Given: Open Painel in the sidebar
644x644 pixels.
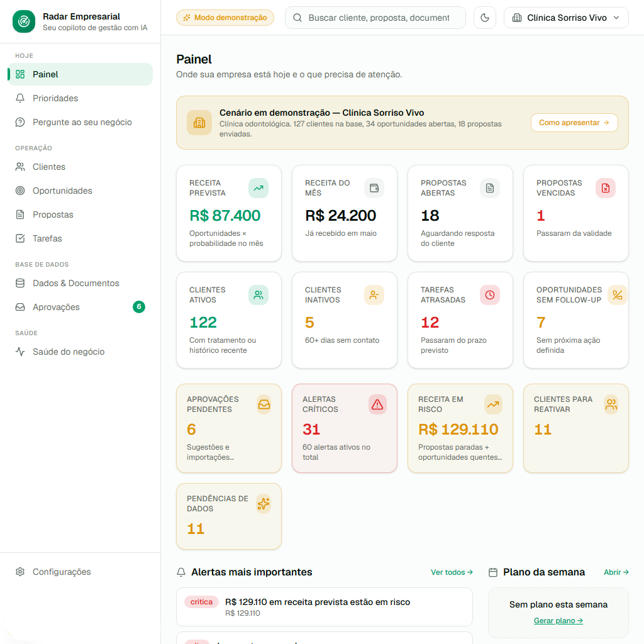Looking at the screenshot, I should pos(80,74).
